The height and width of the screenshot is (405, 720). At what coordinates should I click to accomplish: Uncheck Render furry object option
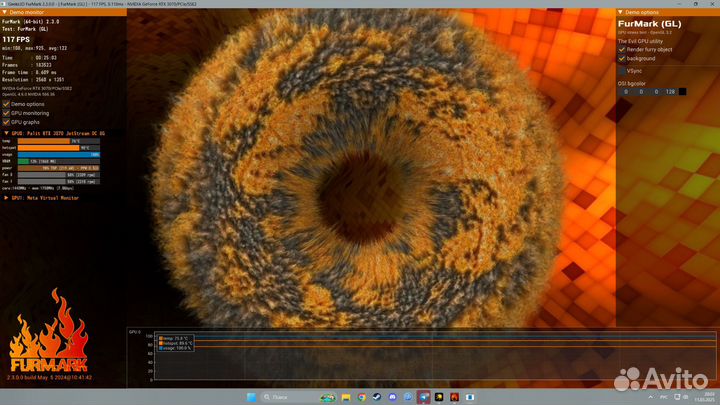[x=621, y=49]
